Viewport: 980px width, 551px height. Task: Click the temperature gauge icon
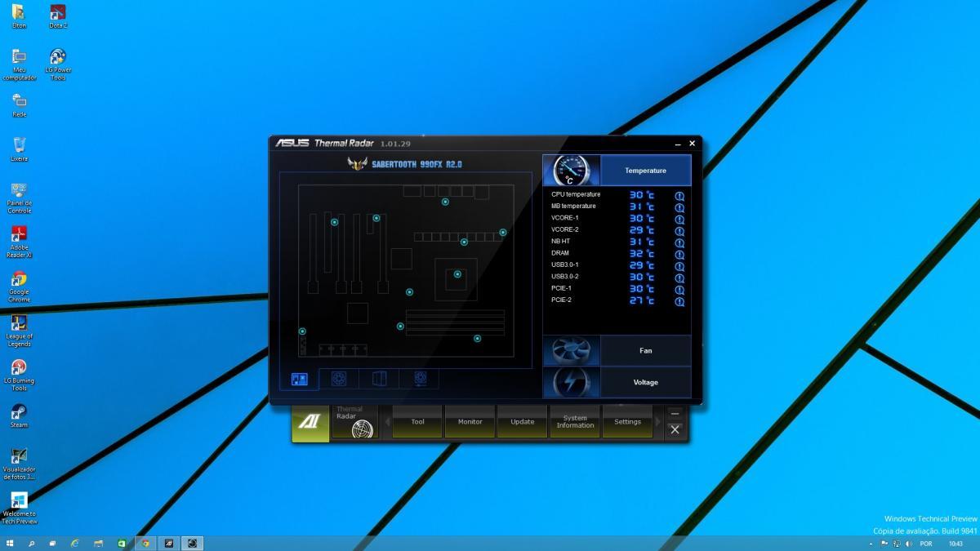coord(571,171)
